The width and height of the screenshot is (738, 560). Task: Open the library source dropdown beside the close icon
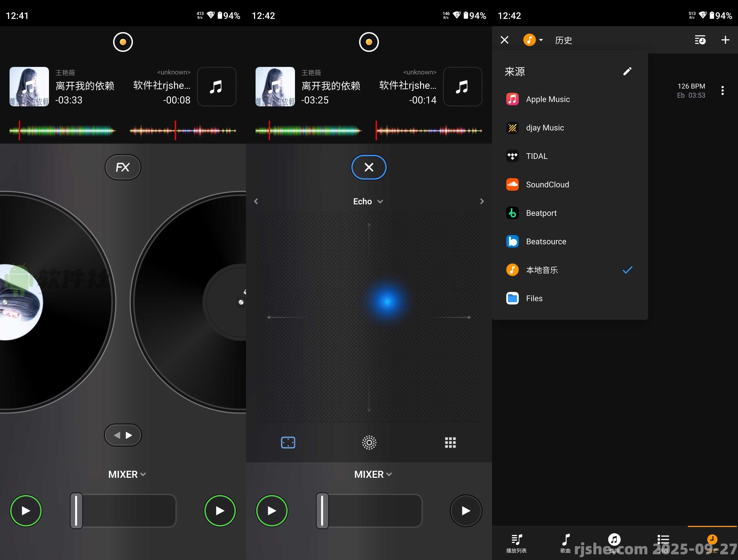point(533,40)
